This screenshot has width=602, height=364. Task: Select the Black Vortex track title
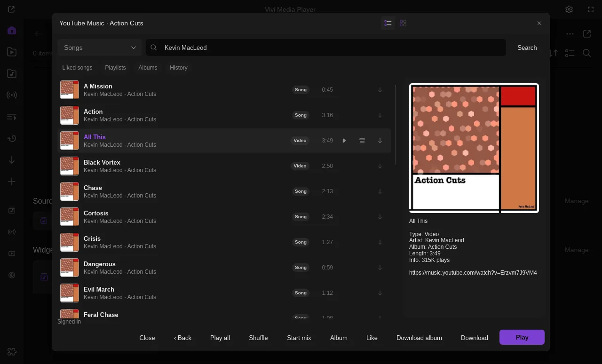pyautogui.click(x=102, y=162)
